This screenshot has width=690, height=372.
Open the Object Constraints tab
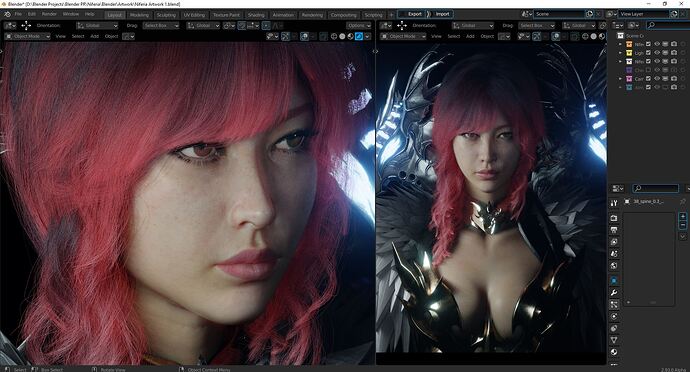(x=614, y=328)
